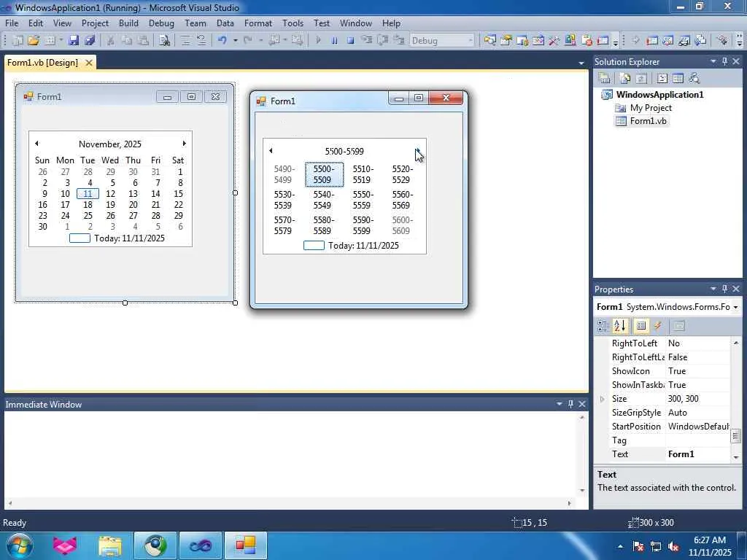Show hidden tray icons arrow
747x560 pixels.
[620, 547]
